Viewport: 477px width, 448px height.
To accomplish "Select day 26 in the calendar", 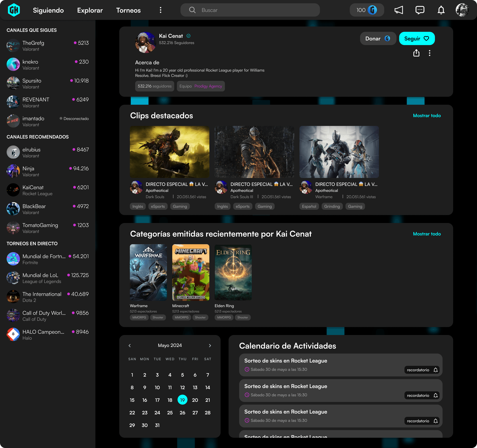I will tap(182, 413).
